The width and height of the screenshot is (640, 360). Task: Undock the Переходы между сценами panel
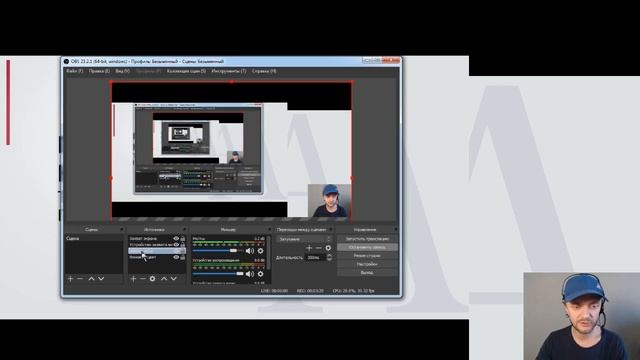tap(331, 229)
